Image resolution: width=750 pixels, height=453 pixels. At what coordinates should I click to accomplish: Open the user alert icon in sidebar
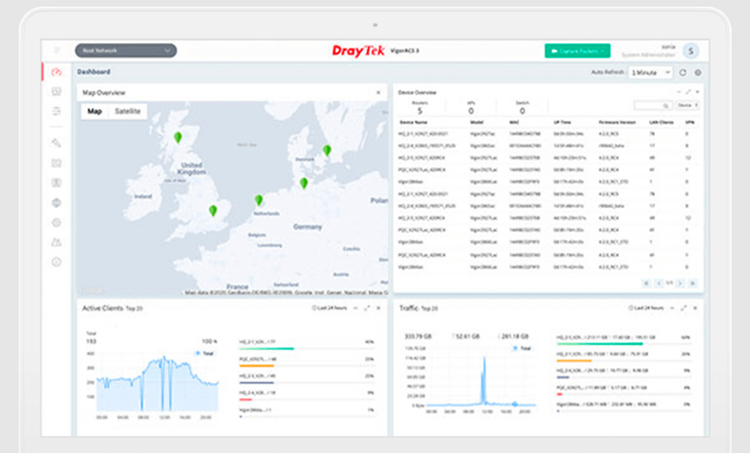click(56, 243)
